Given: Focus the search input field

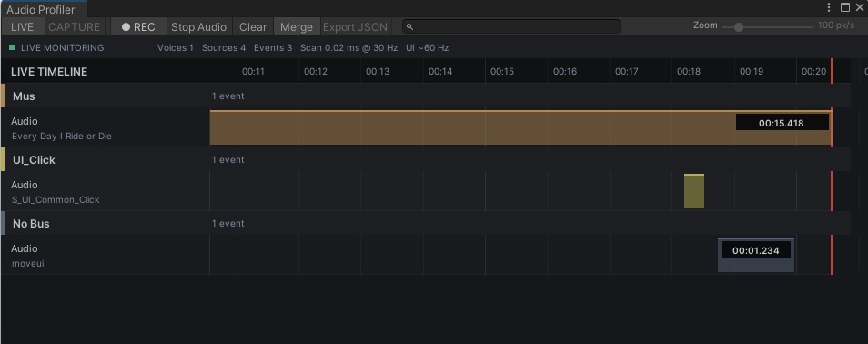Looking at the screenshot, I should click(x=511, y=26).
